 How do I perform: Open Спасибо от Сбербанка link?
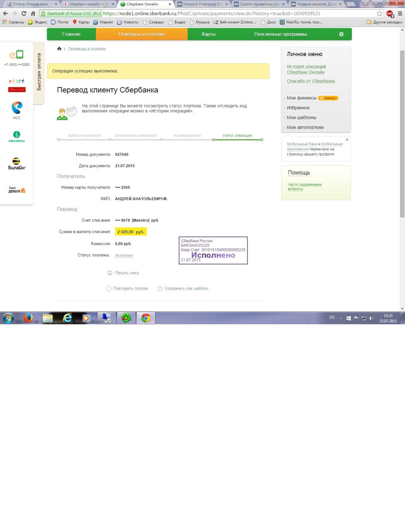(310, 81)
